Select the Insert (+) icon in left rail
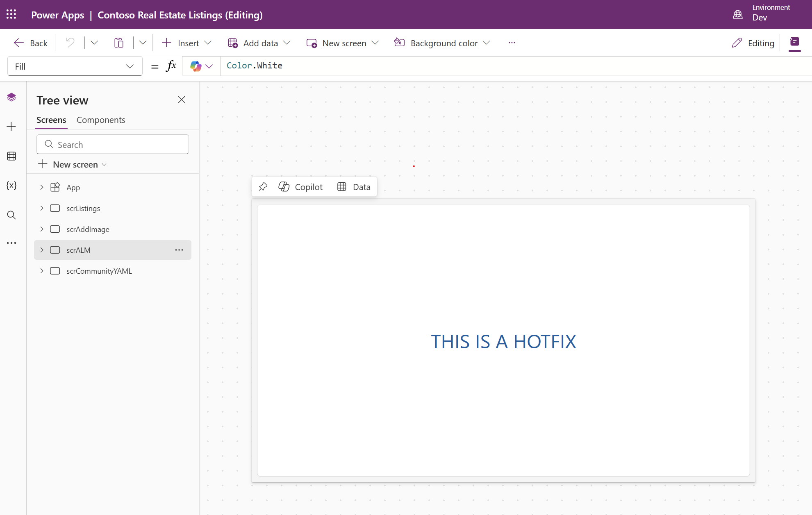The width and height of the screenshot is (812, 515). click(x=11, y=126)
